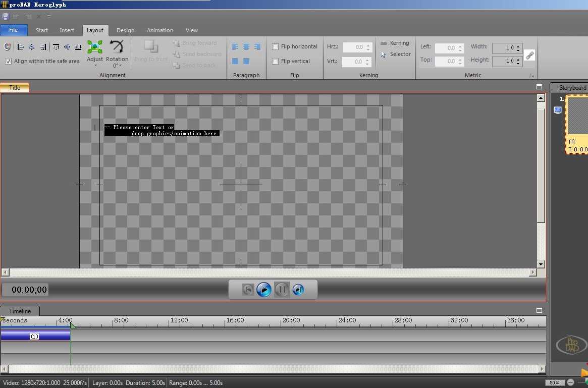This screenshot has width=588, height=388.
Task: Maximize the Title preview panel
Action: (539, 87)
